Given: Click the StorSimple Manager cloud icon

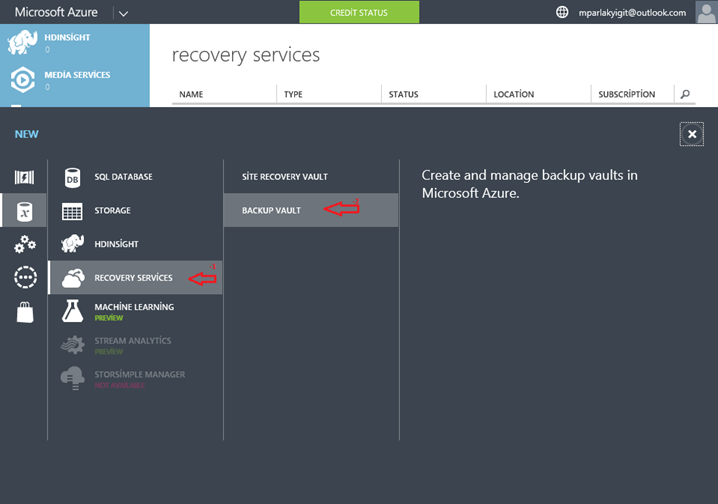Looking at the screenshot, I should (x=73, y=378).
